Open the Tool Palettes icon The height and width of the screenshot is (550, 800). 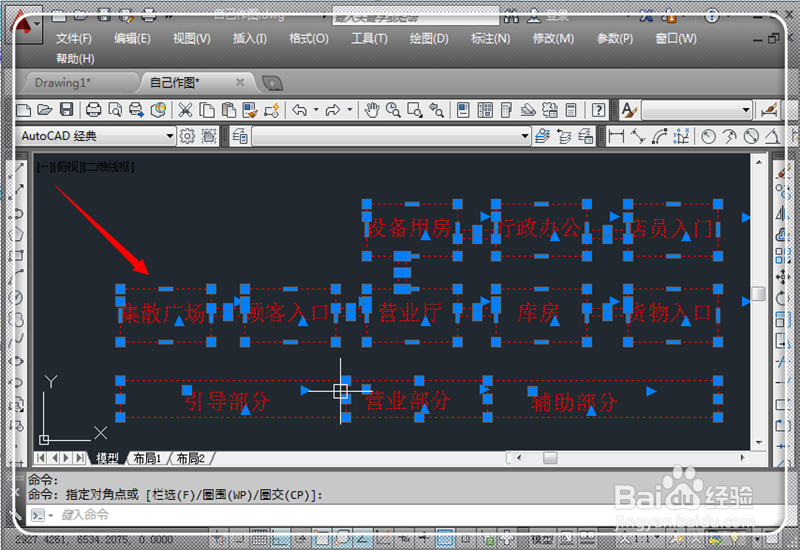(x=506, y=110)
